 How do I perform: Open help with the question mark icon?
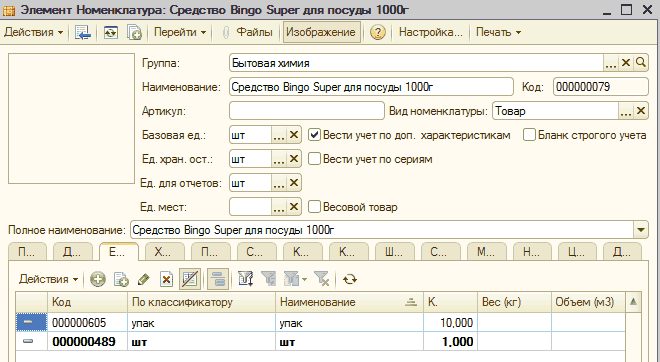point(378,32)
